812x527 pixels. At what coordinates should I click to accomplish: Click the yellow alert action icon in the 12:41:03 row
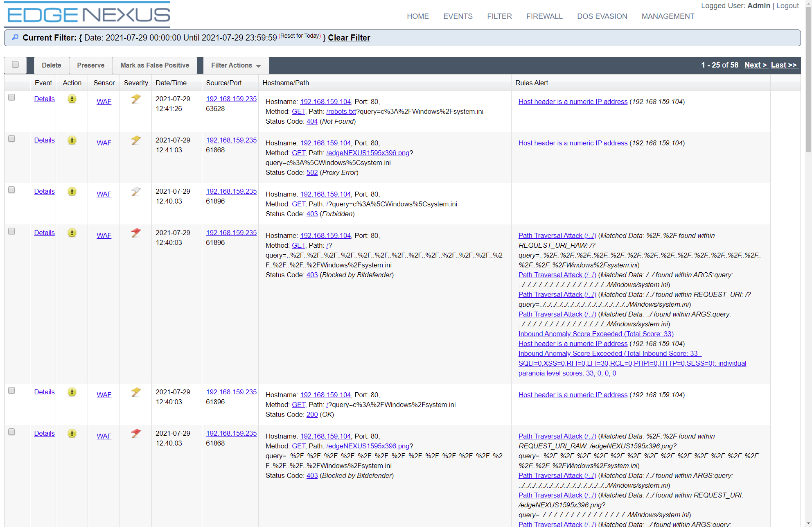click(72, 140)
